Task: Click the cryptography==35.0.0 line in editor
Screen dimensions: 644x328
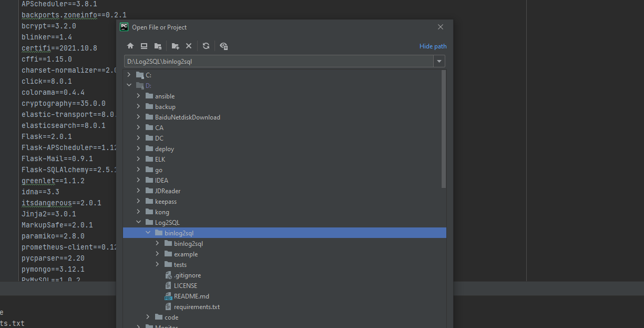Action: (x=64, y=103)
